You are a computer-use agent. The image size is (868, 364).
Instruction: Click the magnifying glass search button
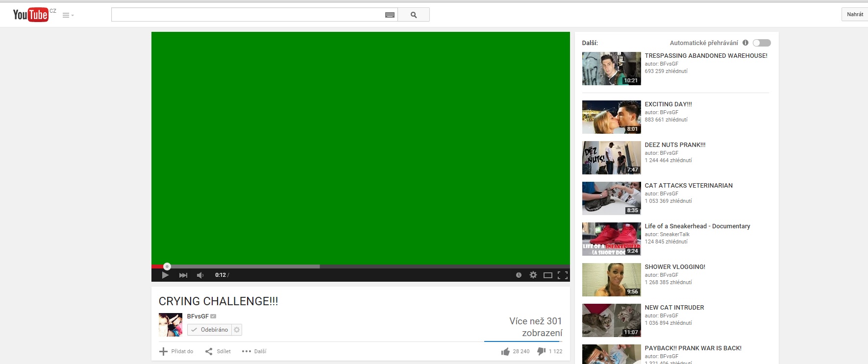pos(414,15)
